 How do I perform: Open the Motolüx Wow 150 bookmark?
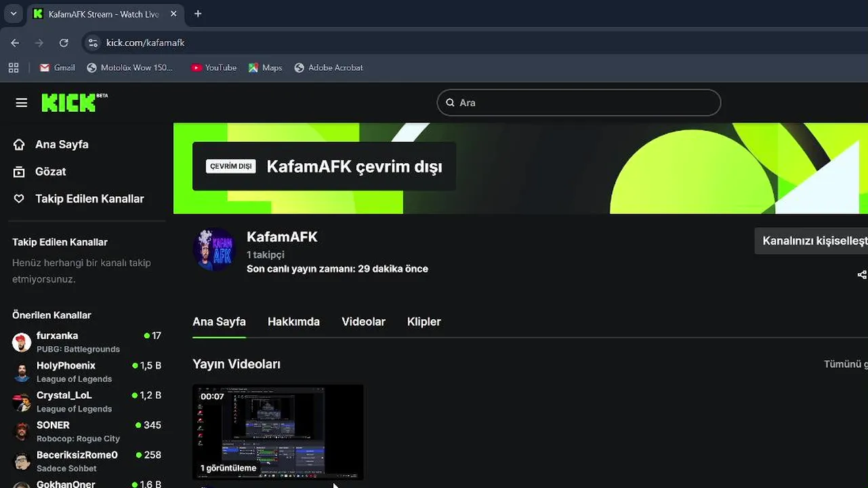coord(130,68)
